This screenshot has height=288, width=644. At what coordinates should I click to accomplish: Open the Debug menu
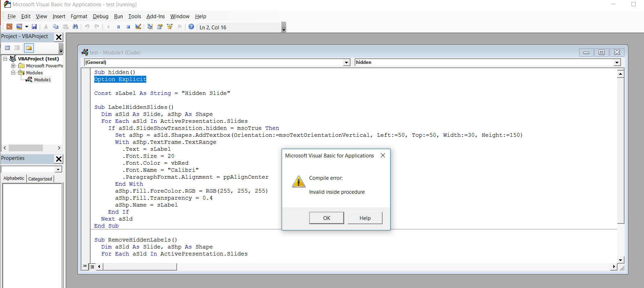[101, 16]
